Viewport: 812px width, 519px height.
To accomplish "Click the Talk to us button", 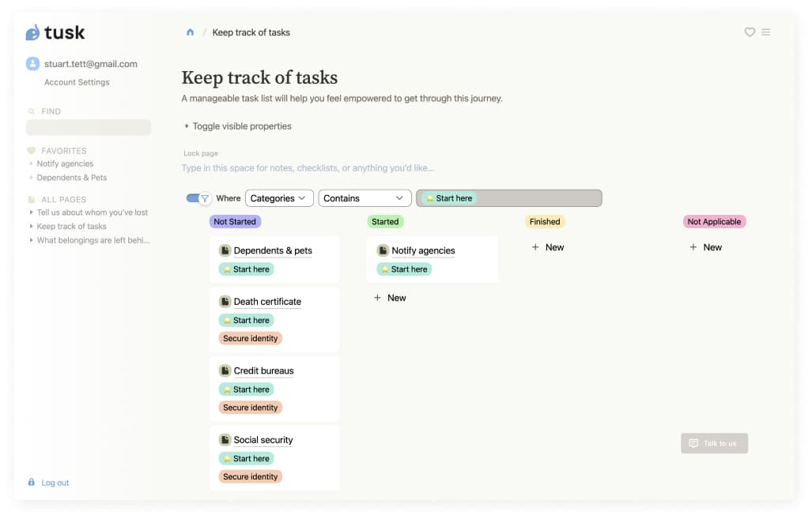I will point(714,443).
